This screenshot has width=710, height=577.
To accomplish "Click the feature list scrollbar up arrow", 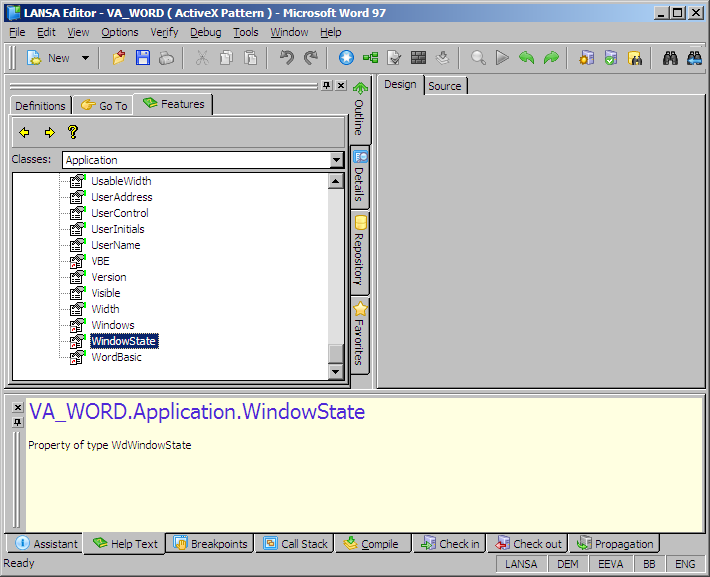I will pyautogui.click(x=336, y=181).
